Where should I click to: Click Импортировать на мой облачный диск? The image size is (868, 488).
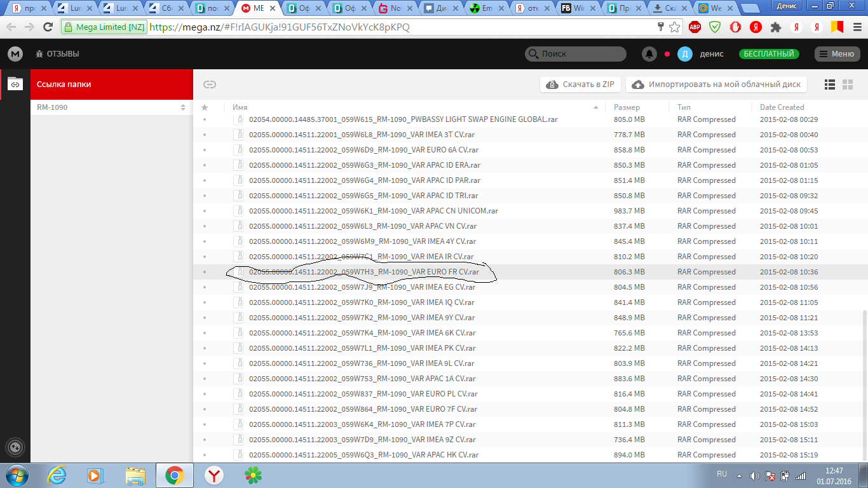click(x=716, y=85)
